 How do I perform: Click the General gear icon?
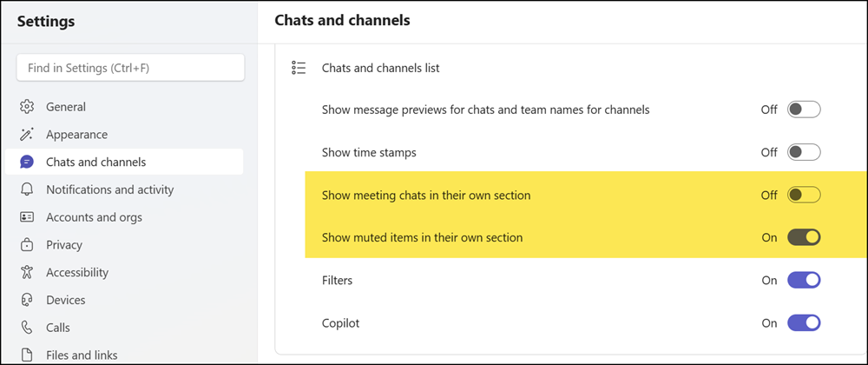click(27, 106)
